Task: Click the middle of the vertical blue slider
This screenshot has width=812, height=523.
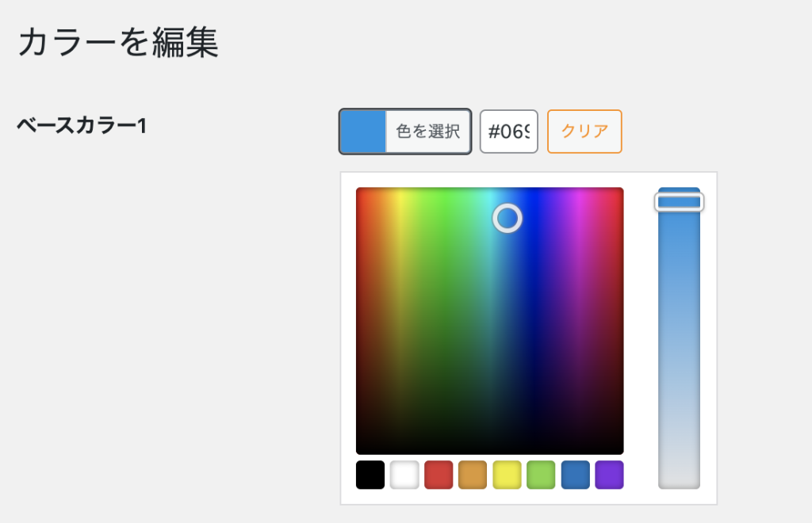Action: pyautogui.click(x=679, y=338)
